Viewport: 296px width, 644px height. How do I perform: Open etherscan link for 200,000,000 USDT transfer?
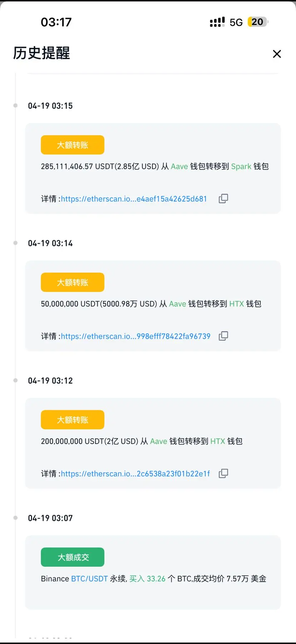coord(135,474)
